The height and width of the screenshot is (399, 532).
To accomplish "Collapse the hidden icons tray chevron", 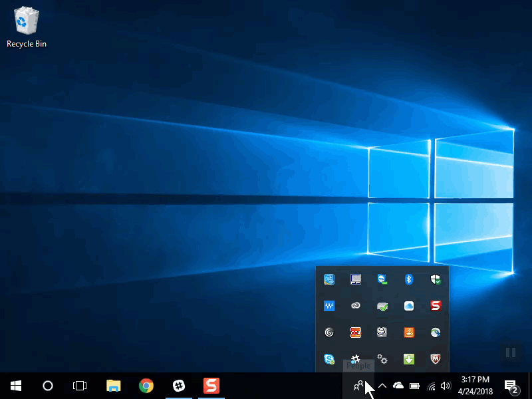I will 382,386.
